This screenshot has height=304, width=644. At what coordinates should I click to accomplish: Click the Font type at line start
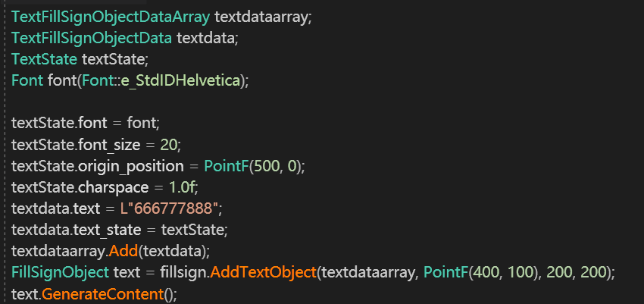pyautogui.click(x=27, y=81)
